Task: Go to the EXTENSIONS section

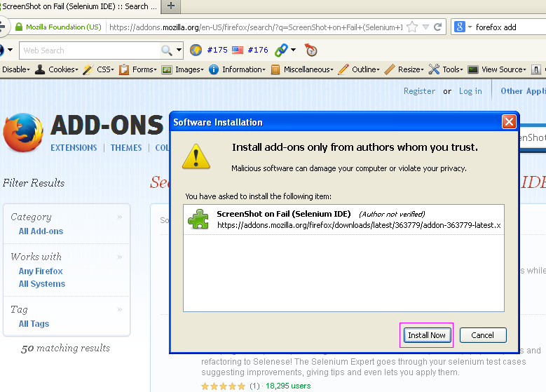Action: coord(74,148)
